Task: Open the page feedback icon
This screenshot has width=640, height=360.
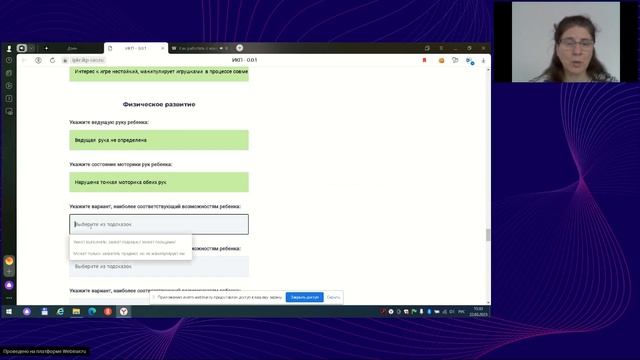Action: click(x=455, y=60)
